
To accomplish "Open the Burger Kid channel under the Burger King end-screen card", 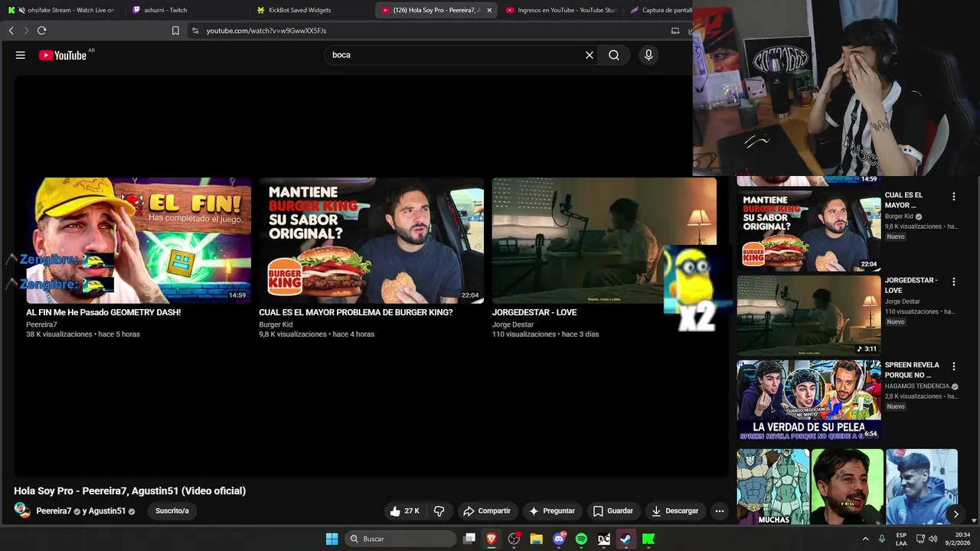I will click(276, 324).
